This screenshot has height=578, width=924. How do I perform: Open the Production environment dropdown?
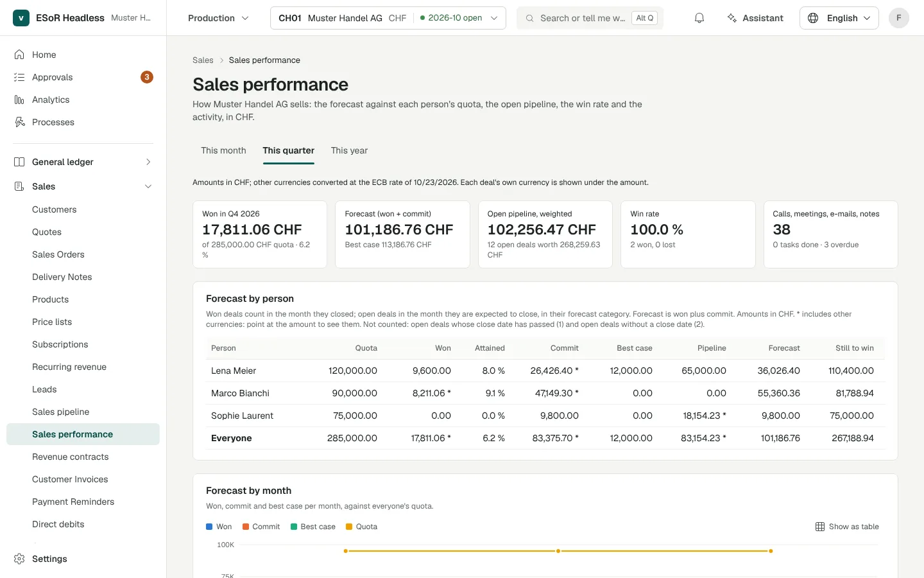(218, 18)
